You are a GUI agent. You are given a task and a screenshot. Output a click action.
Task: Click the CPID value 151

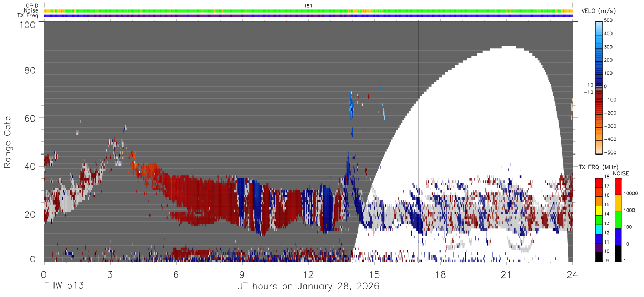point(308,6)
